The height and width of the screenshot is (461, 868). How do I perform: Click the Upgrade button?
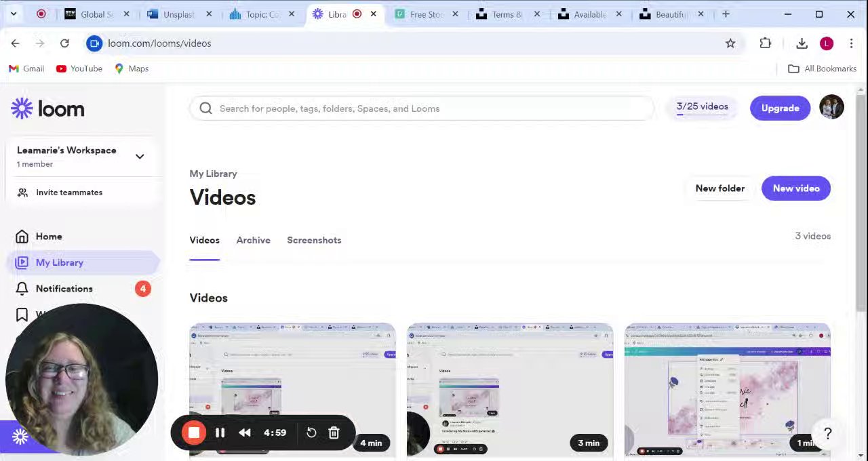(x=780, y=108)
